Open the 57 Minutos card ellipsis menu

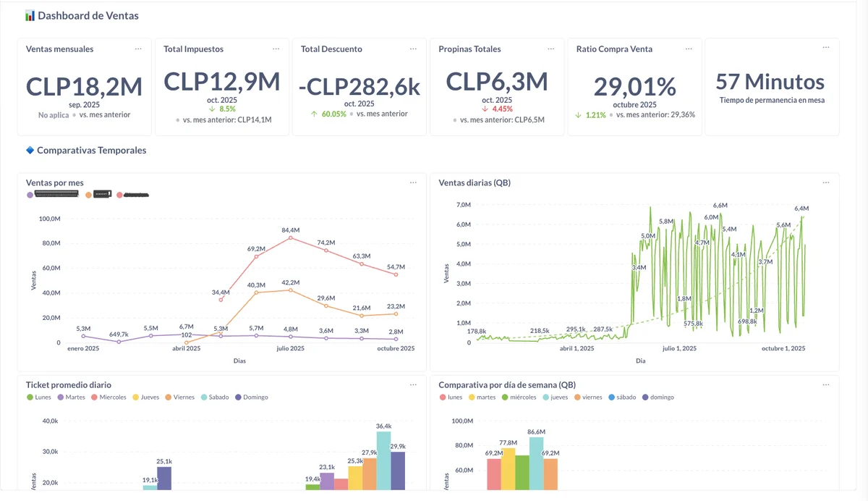tap(825, 49)
